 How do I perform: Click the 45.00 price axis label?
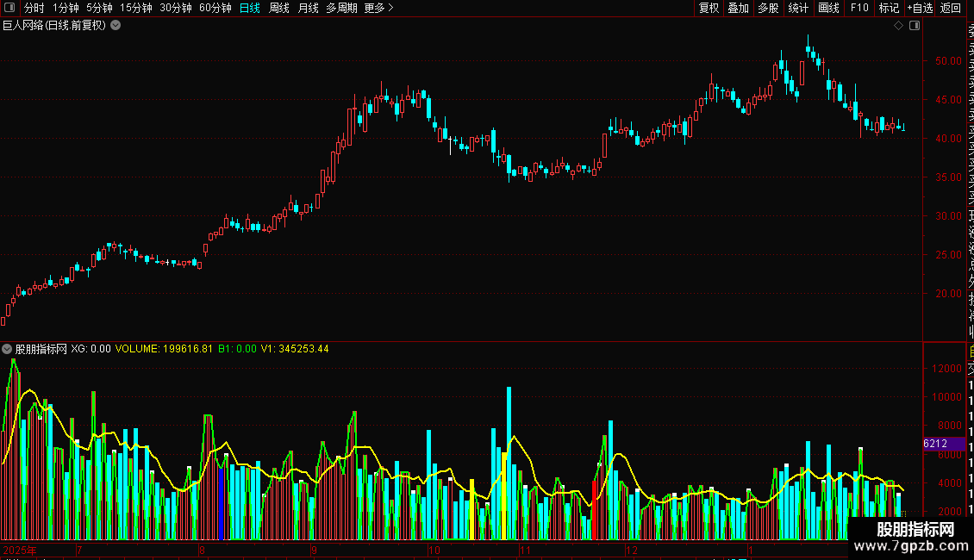tap(948, 99)
